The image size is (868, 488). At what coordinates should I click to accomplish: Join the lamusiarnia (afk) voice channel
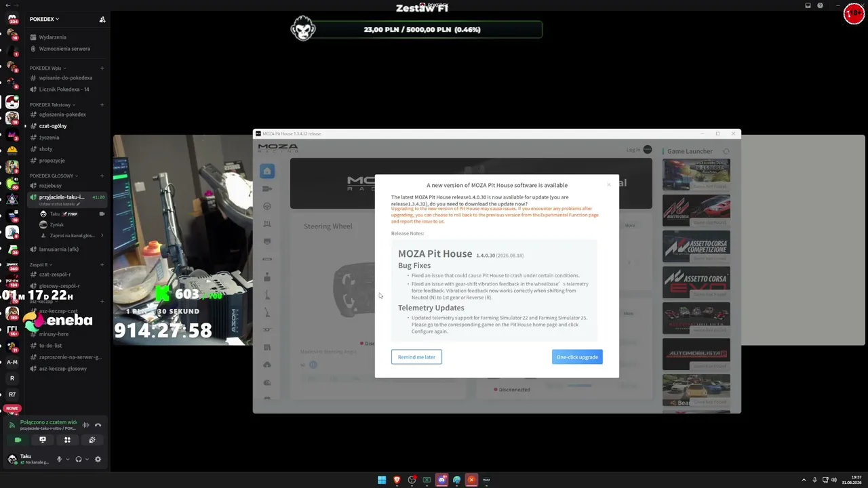tap(59, 249)
